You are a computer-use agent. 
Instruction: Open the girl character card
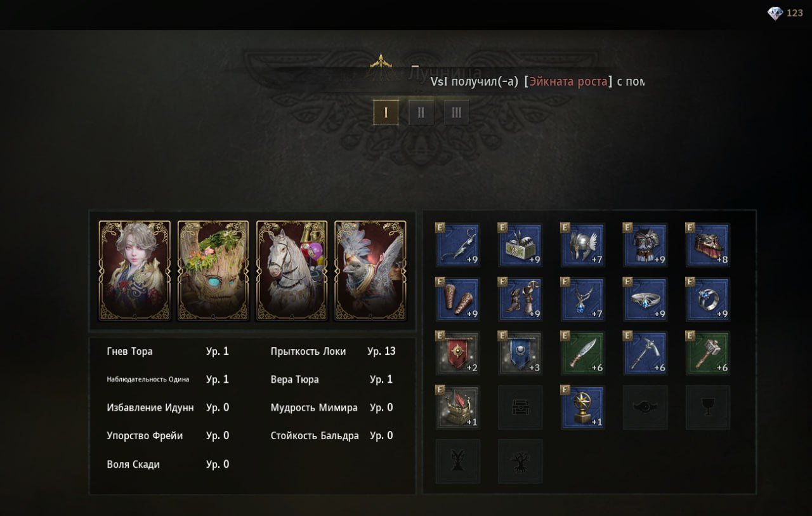click(134, 271)
